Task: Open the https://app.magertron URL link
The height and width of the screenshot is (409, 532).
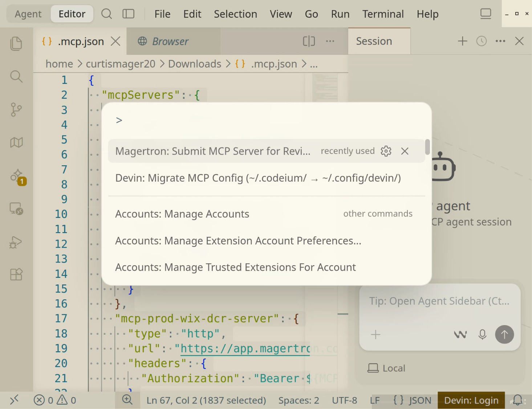Action: [245, 349]
